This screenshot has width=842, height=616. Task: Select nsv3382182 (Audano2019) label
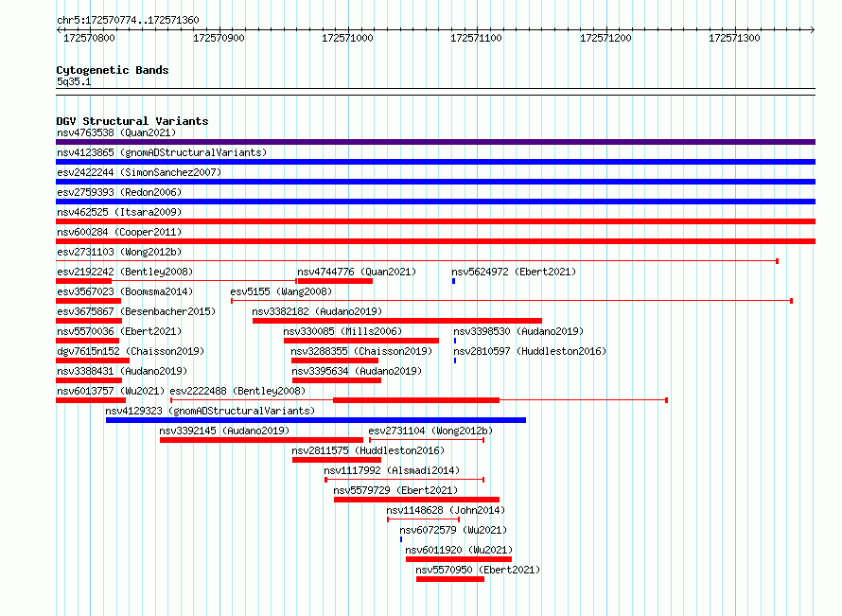click(x=317, y=311)
